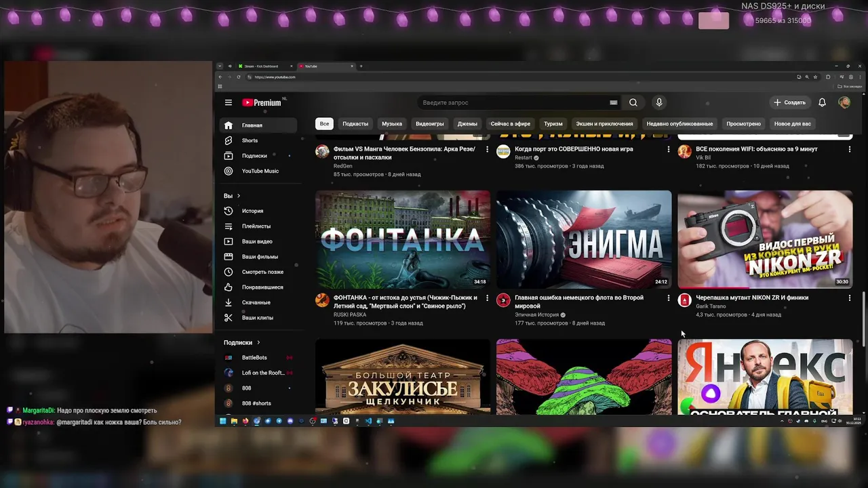This screenshot has height=488, width=868.
Task: Click the Windows Start button
Action: 222,421
